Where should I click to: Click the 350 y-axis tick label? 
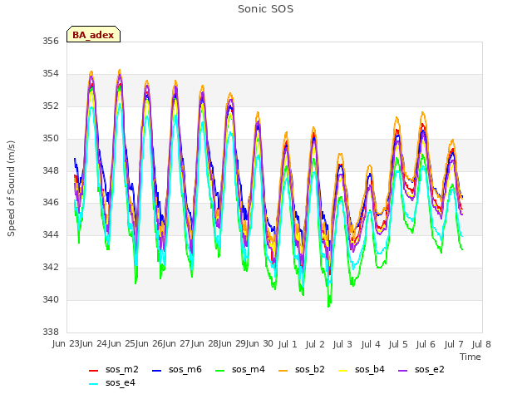(50, 139)
